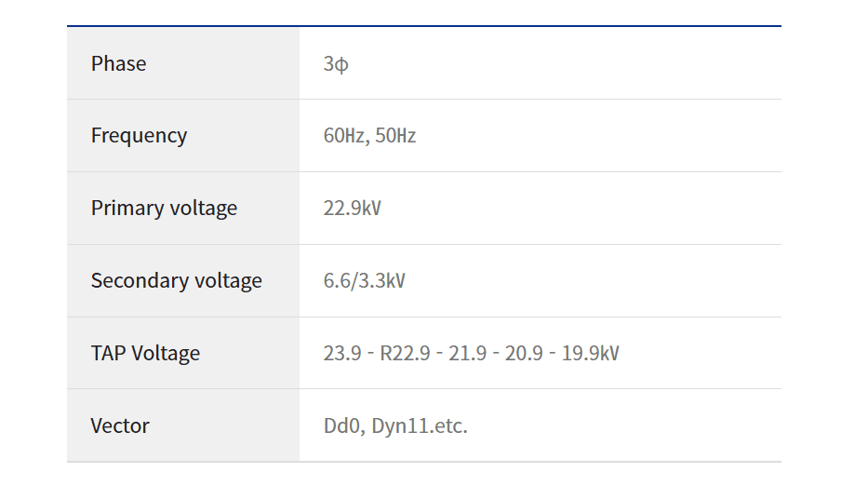This screenshot has height=486, width=868.
Task: Click the Dyn11.etc. vector text
Action: 420,425
